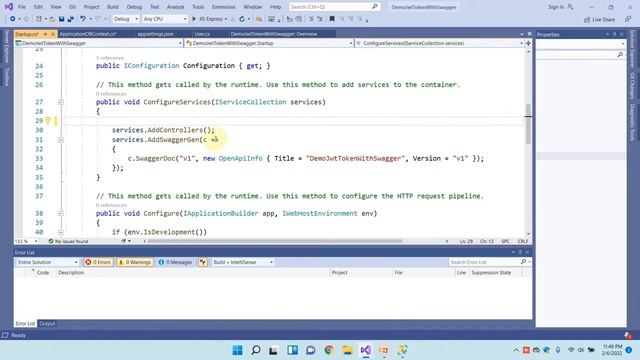Click the Description column header
This screenshot has width=640, height=360.
click(x=71, y=273)
